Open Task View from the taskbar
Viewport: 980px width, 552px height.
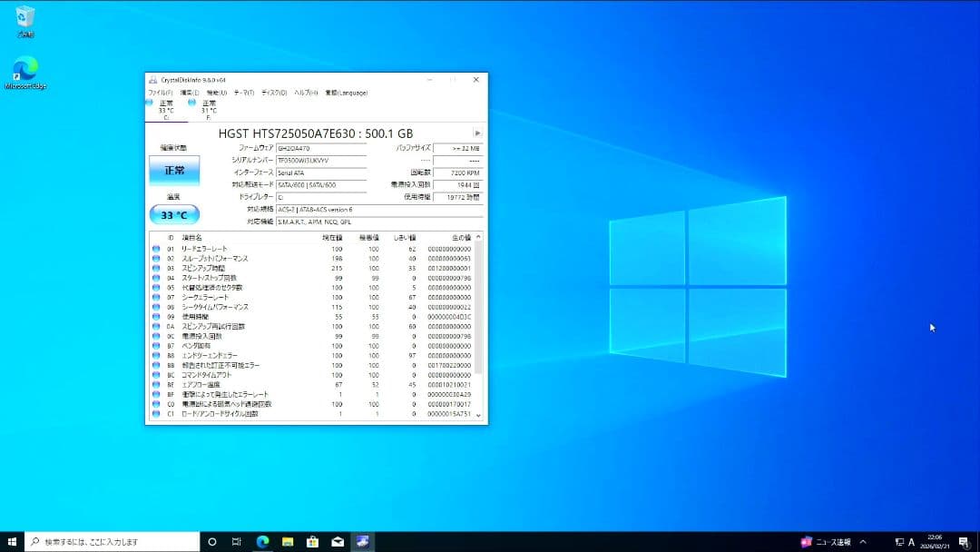coord(236,541)
